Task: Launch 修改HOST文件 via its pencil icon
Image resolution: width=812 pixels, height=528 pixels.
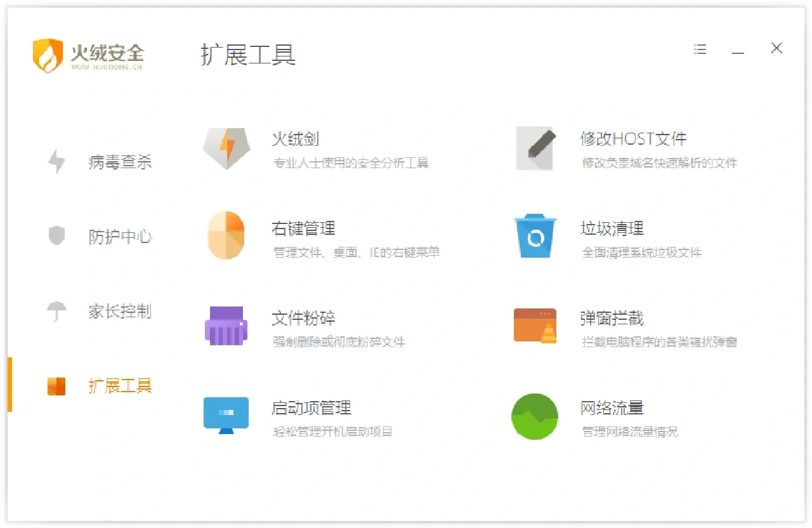Action: 535,148
